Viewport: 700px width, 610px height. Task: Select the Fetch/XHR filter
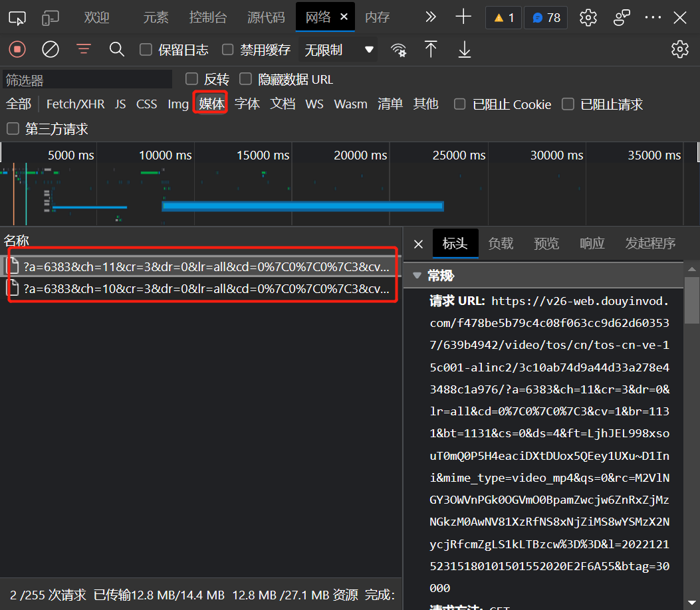pyautogui.click(x=75, y=104)
